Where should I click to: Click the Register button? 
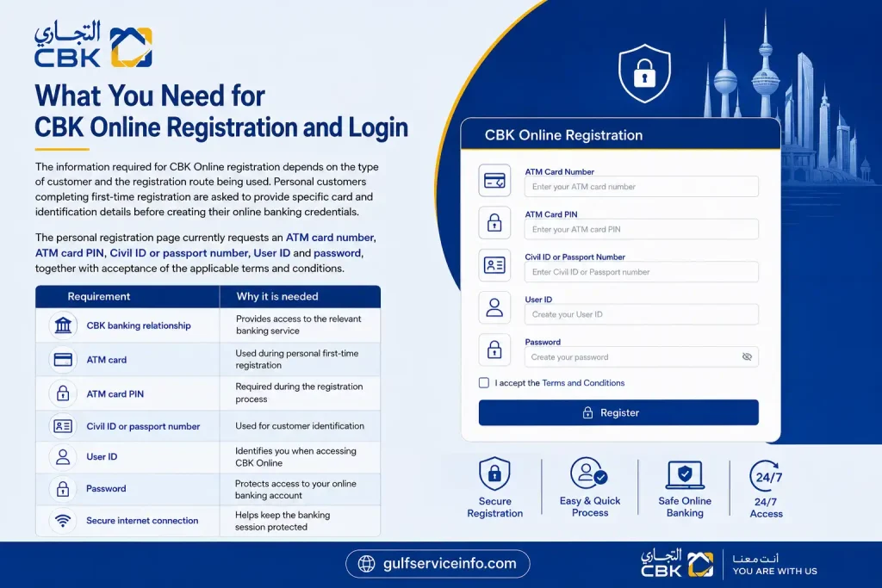pyautogui.click(x=618, y=412)
